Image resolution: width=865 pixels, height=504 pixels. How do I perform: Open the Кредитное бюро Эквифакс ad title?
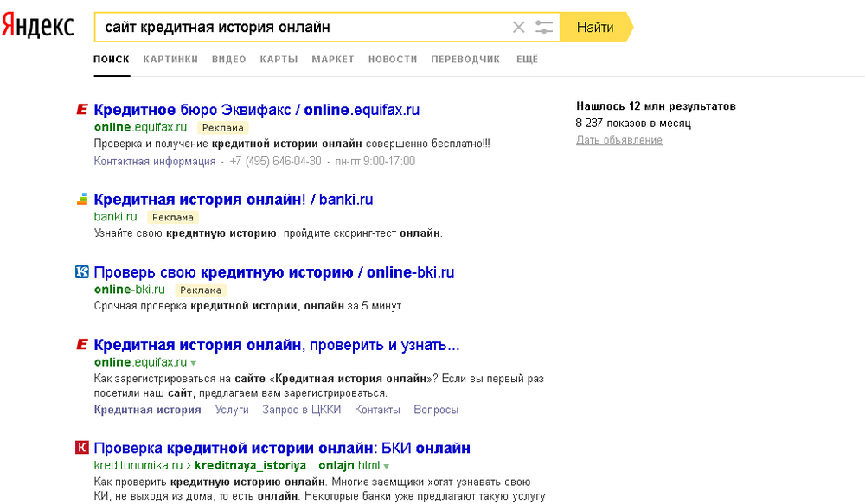coord(257,110)
